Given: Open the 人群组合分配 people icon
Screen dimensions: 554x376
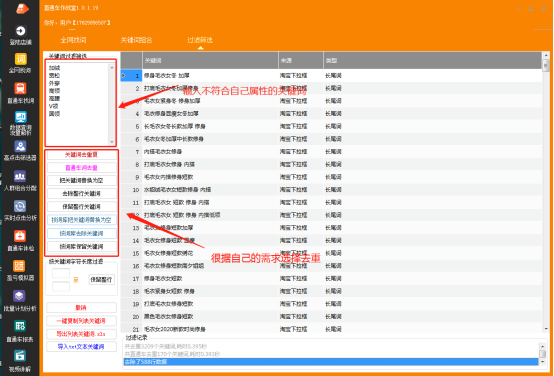Looking at the screenshot, I should click(20, 176).
